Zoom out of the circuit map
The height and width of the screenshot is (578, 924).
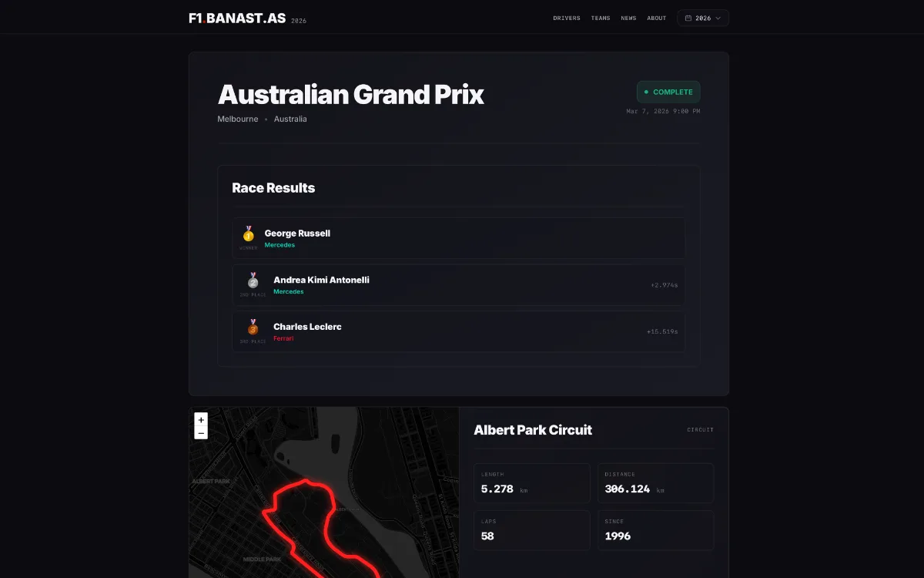point(201,432)
